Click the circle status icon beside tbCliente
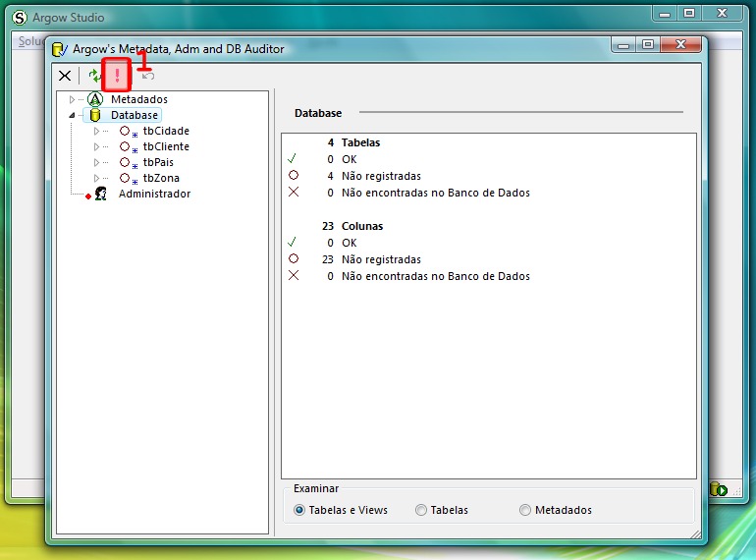756x560 pixels. tap(125, 146)
